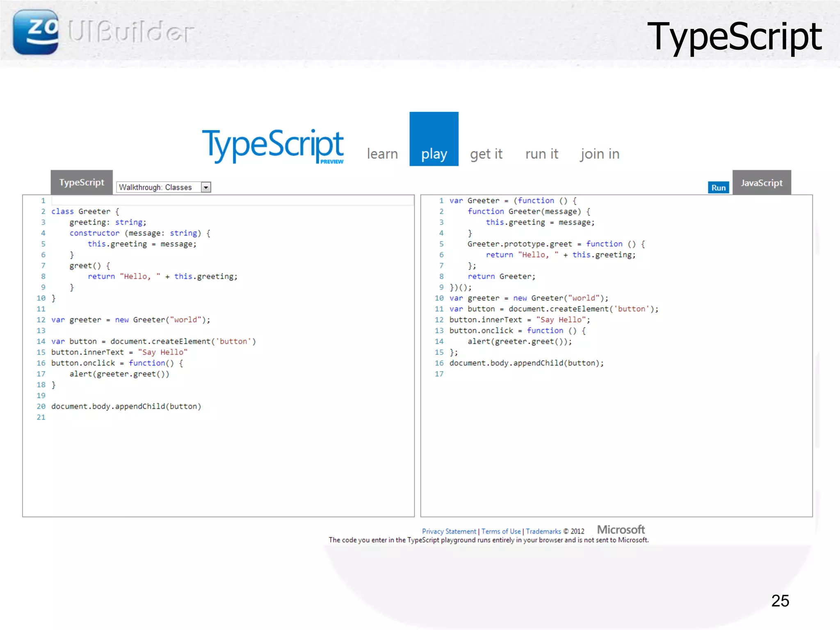This screenshot has width=840, height=630.
Task: Open the run it tab
Action: 542,154
